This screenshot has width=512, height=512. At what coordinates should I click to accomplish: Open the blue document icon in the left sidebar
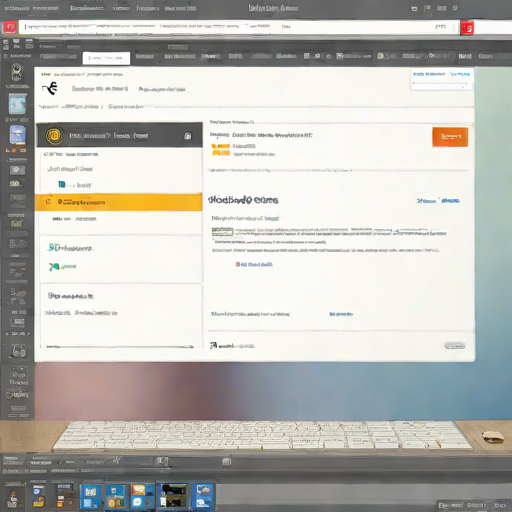[x=17, y=135]
